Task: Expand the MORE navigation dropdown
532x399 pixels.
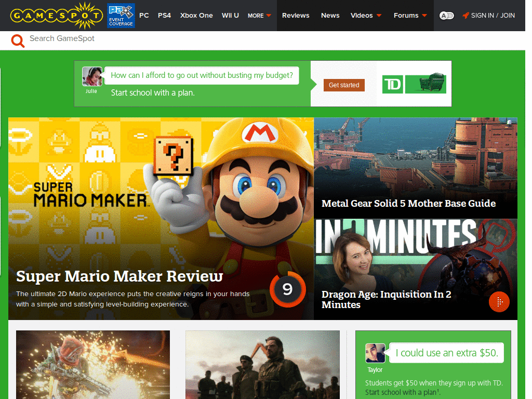Action: click(x=259, y=16)
